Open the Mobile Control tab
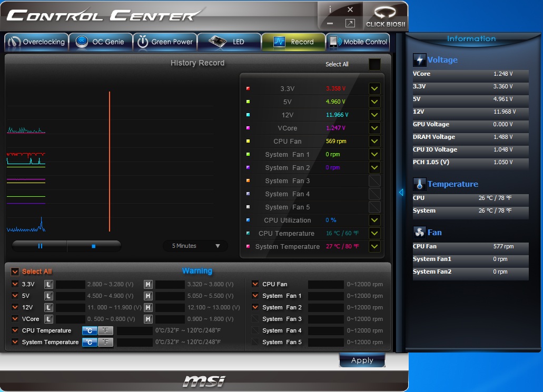 [x=358, y=42]
